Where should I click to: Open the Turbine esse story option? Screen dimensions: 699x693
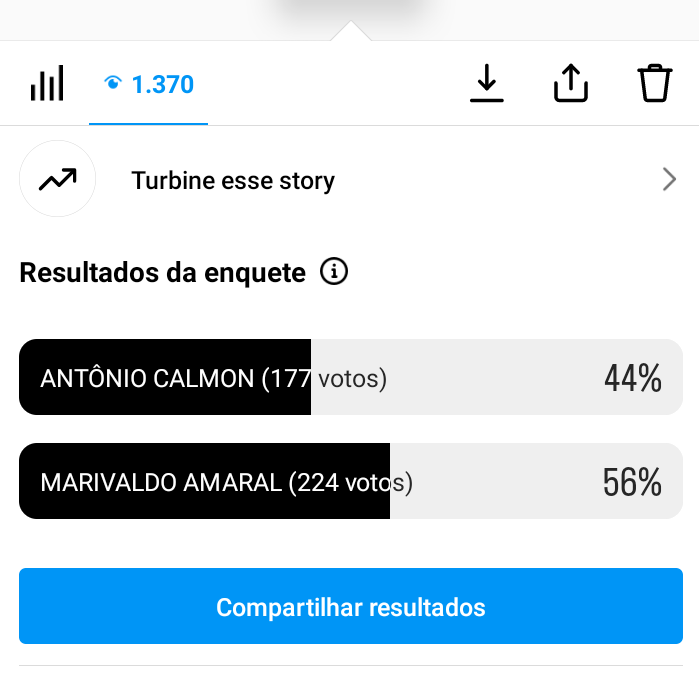[x=233, y=181]
